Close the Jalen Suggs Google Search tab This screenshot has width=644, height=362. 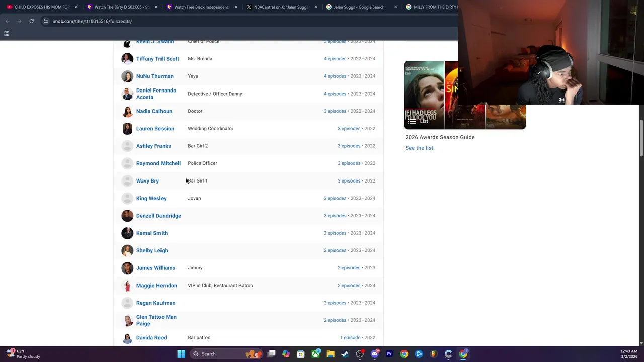395,7
